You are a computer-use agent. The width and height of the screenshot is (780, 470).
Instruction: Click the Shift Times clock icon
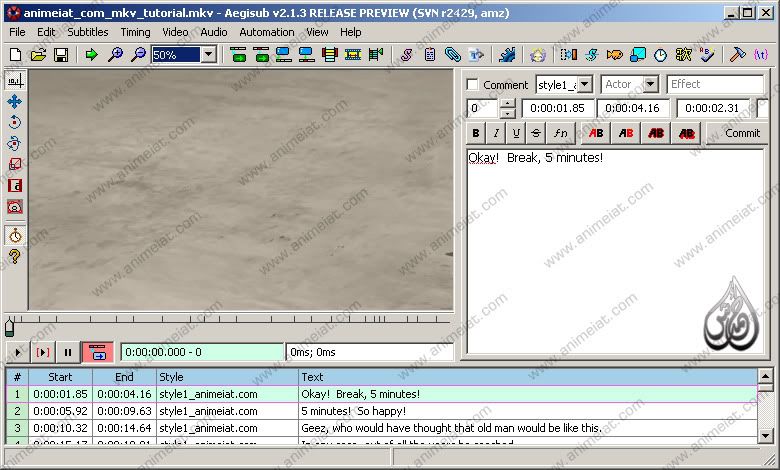pos(661,55)
